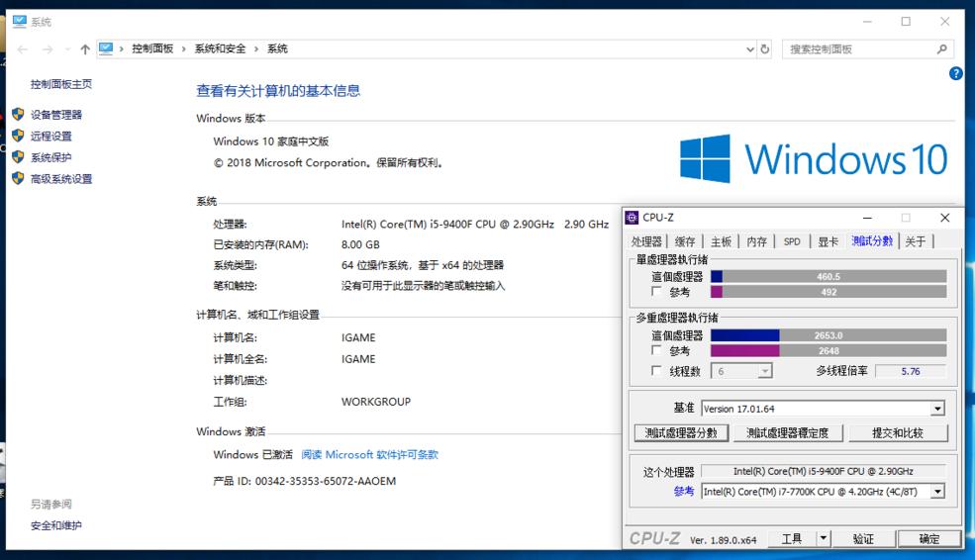The image size is (975, 560).
Task: Open 安全和维护 link
Action: (56, 525)
